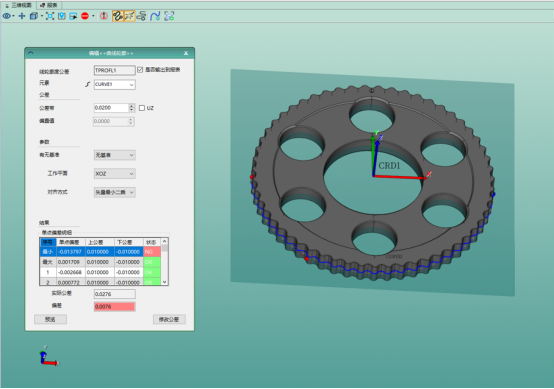Switch to the 三维视图 tab
The height and width of the screenshot is (389, 554).
(18, 5)
